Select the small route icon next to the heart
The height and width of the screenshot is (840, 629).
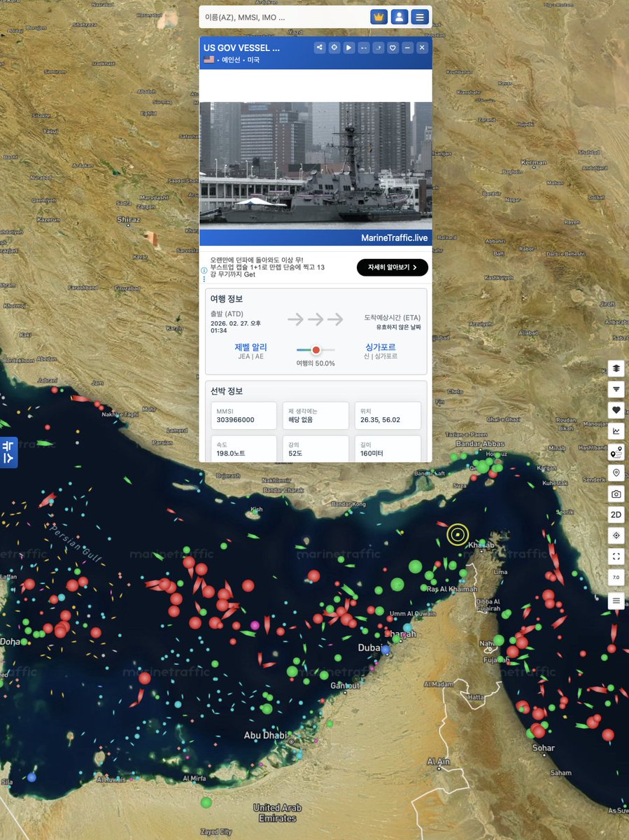tap(379, 48)
